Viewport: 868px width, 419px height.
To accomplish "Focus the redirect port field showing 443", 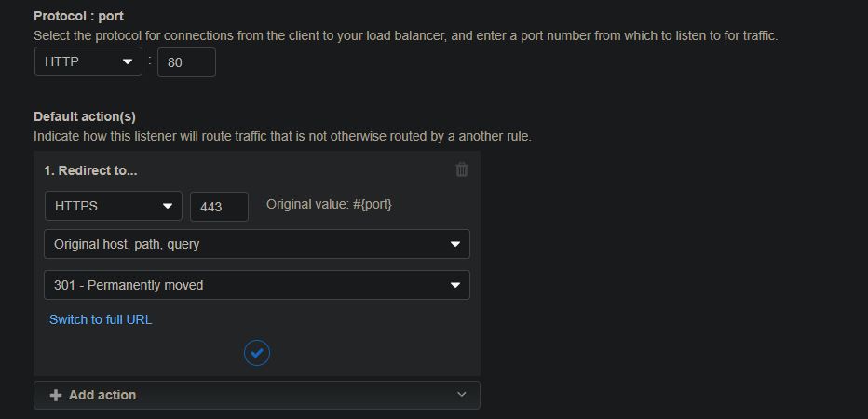I will [219, 207].
